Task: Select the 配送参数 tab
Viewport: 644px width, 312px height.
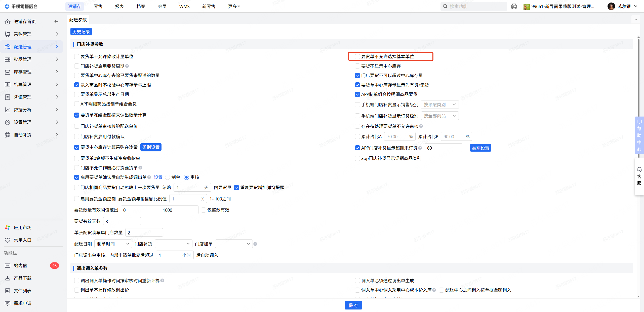Action: (x=78, y=20)
